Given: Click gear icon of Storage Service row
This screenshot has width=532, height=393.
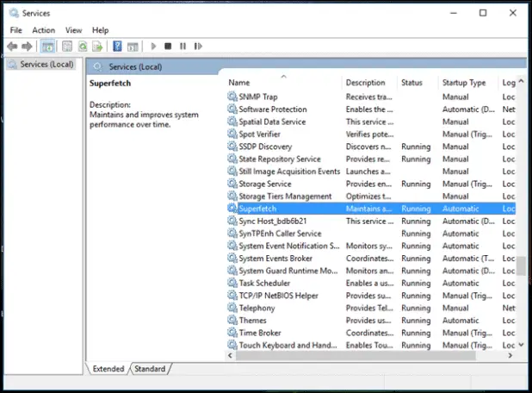Looking at the screenshot, I should coord(232,184).
